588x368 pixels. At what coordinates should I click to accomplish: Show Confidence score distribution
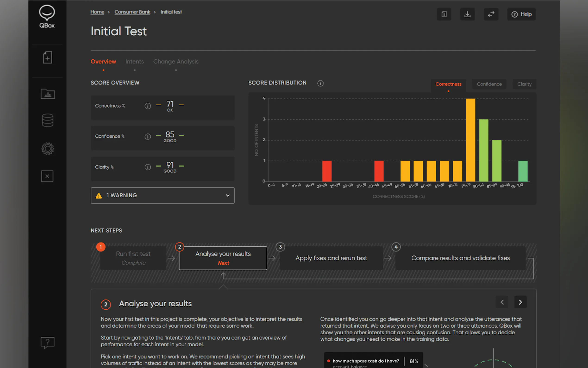[489, 84]
